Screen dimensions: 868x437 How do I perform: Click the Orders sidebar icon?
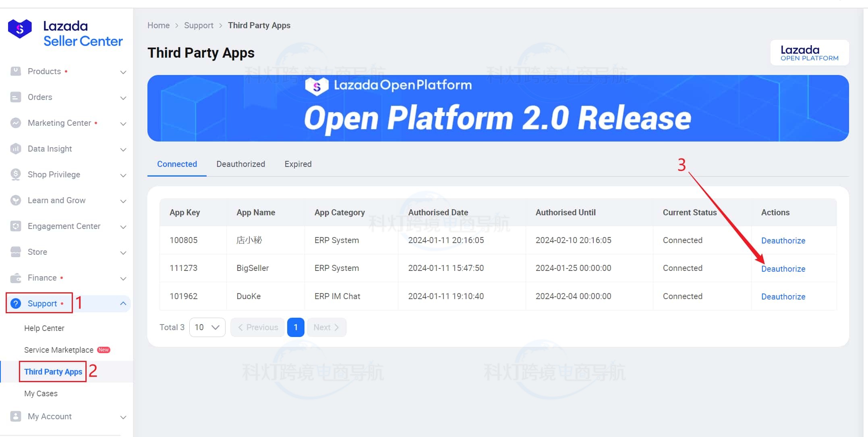[x=15, y=97]
